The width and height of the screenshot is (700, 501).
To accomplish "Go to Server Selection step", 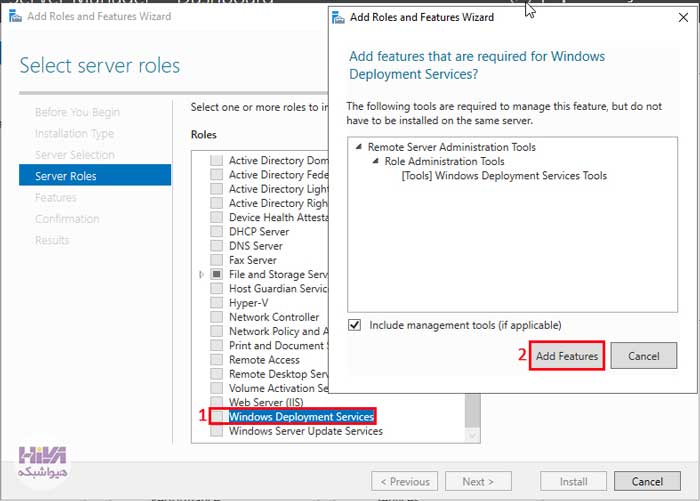I will pyautogui.click(x=75, y=154).
